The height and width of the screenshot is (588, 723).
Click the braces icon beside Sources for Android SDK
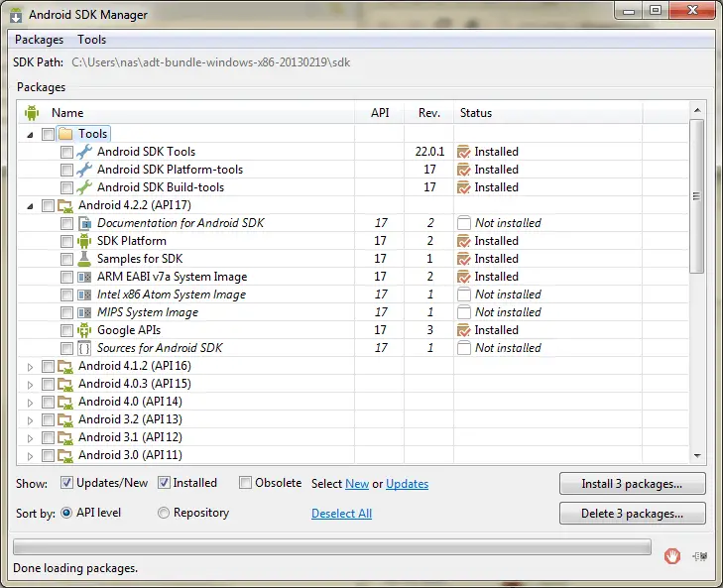tap(84, 348)
